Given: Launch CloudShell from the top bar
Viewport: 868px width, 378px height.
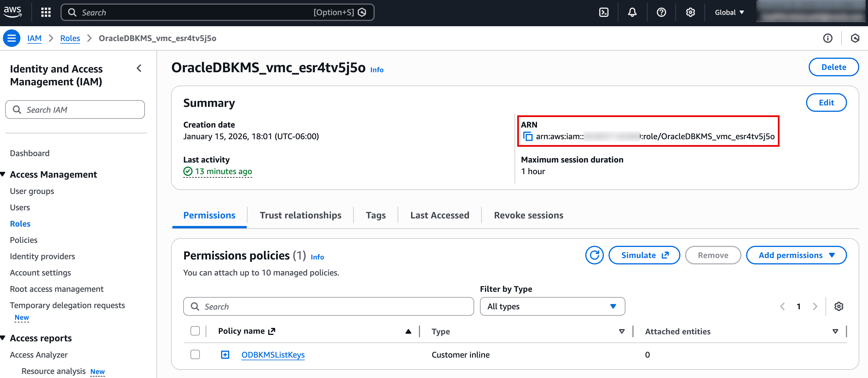Looking at the screenshot, I should point(604,13).
